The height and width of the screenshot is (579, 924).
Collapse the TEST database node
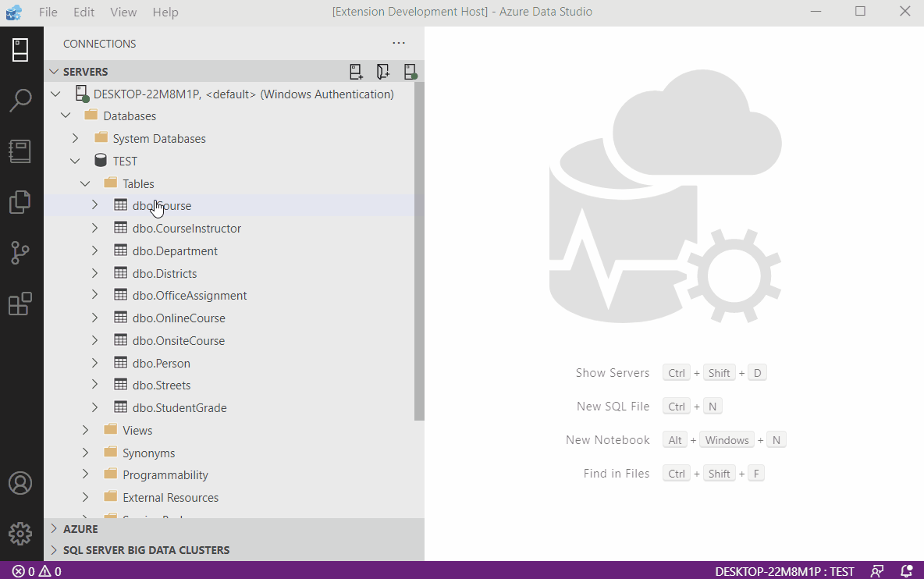coord(75,161)
